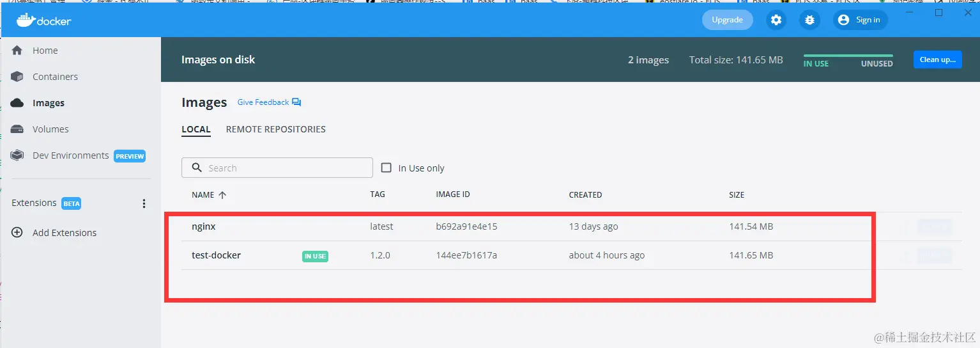Click the TAG column header
The image size is (980, 348).
click(378, 194)
